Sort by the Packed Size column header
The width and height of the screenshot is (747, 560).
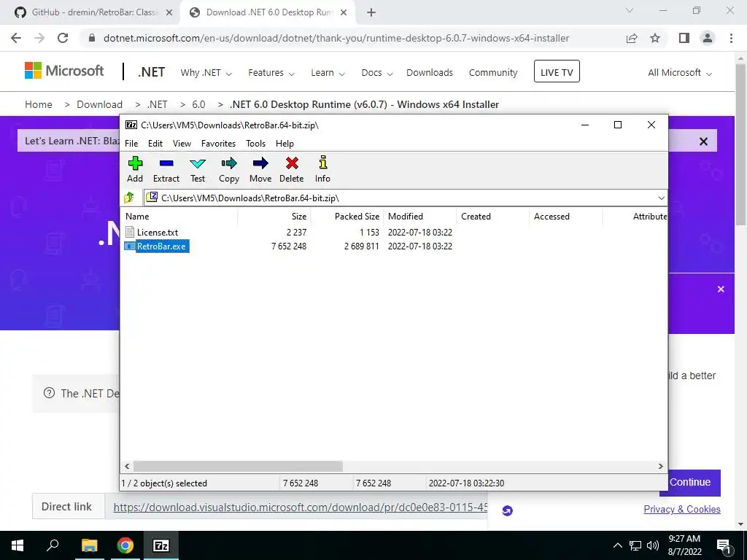pyautogui.click(x=347, y=216)
